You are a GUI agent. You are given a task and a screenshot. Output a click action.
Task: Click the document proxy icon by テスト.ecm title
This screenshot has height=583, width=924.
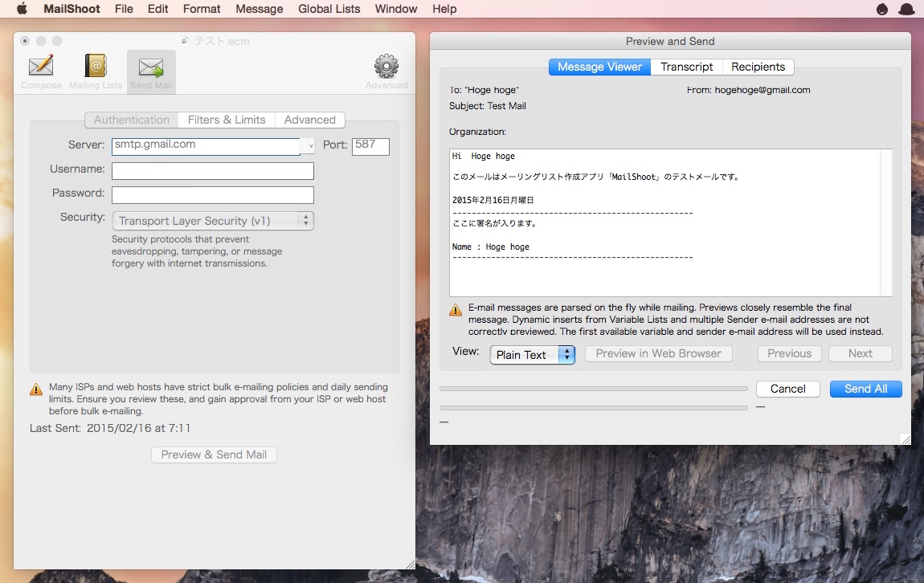(x=185, y=41)
